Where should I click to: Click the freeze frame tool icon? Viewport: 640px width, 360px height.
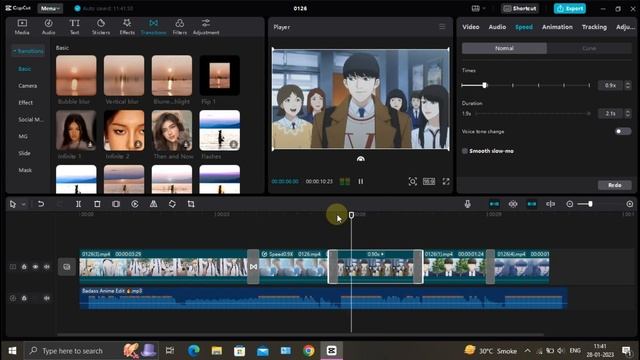tap(116, 204)
